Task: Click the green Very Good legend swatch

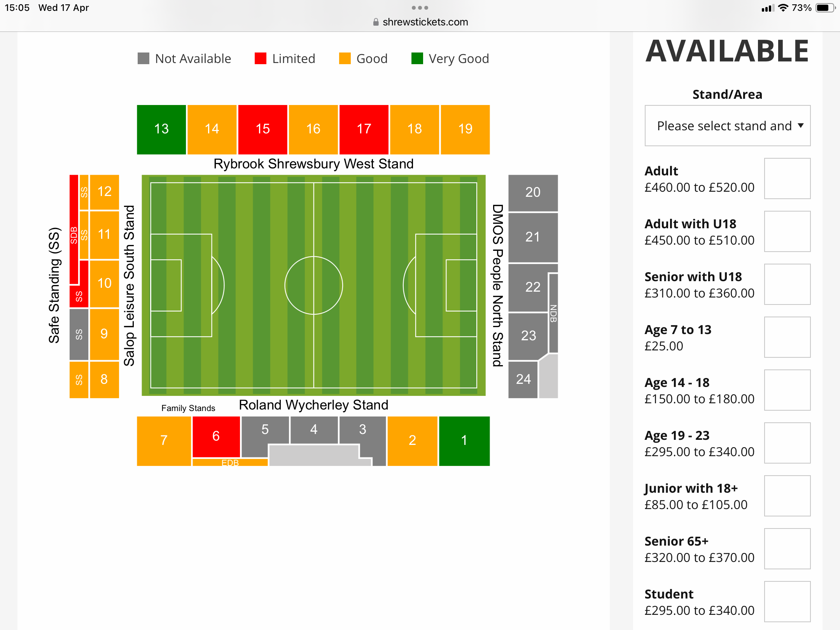Action: [x=417, y=59]
